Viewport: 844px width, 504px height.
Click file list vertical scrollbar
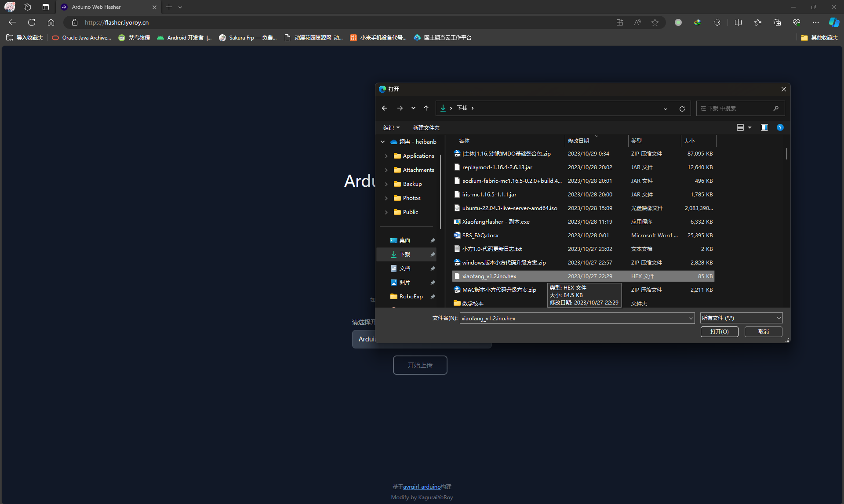click(786, 154)
